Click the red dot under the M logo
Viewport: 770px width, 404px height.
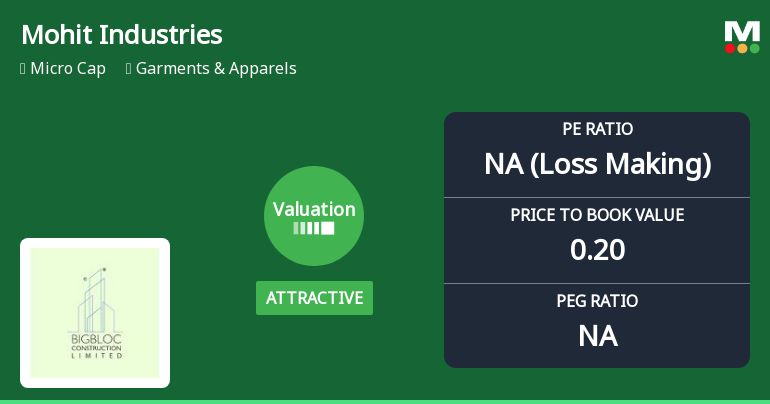731,48
